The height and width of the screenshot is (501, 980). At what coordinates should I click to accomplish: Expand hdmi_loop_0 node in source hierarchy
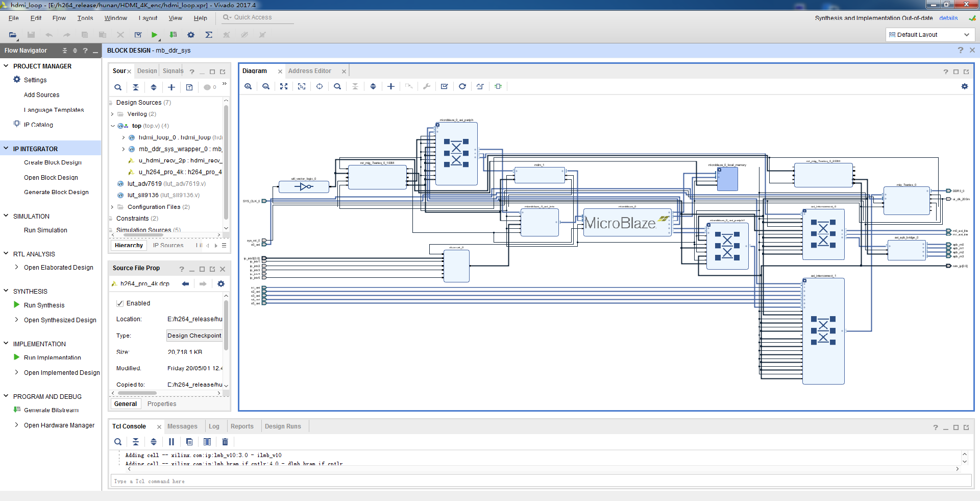tap(124, 137)
